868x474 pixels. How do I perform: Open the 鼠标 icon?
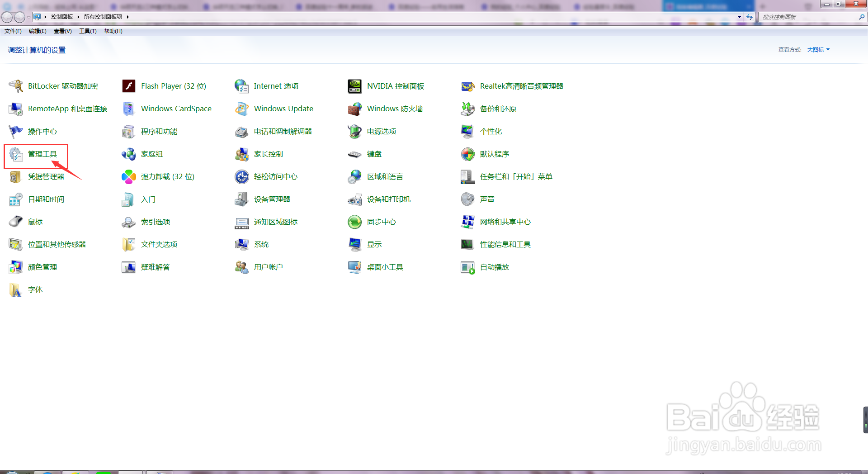click(16, 222)
